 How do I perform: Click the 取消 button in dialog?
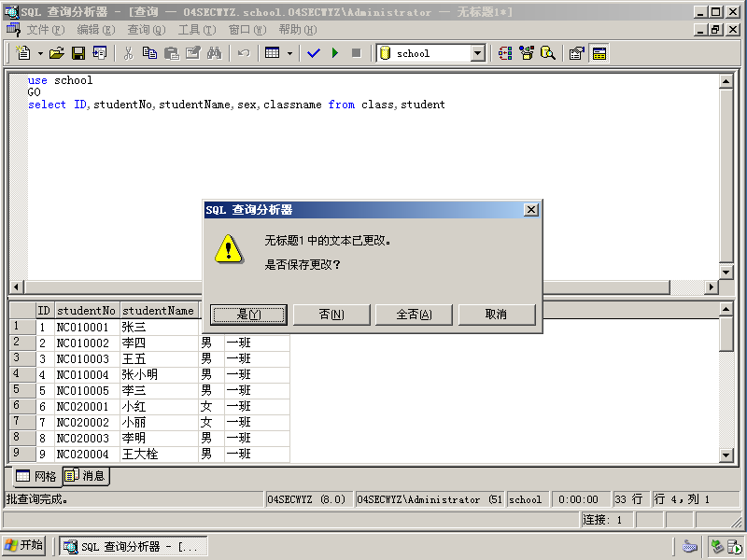click(x=497, y=315)
